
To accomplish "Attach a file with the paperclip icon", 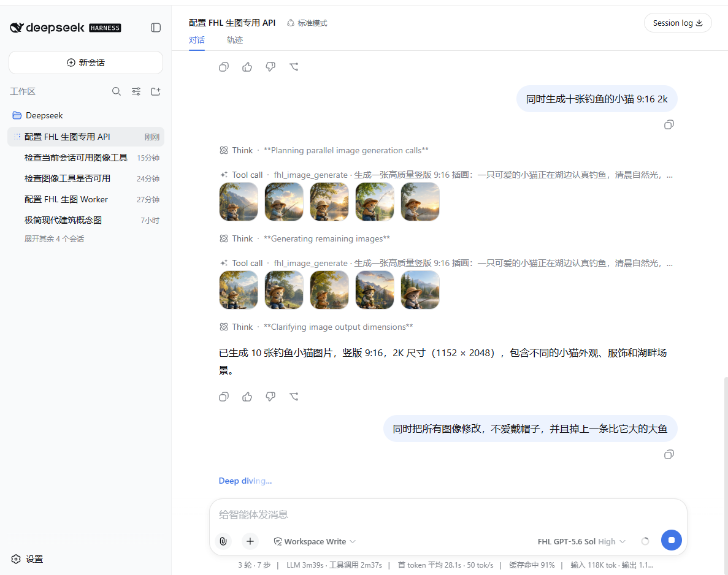I will (223, 541).
